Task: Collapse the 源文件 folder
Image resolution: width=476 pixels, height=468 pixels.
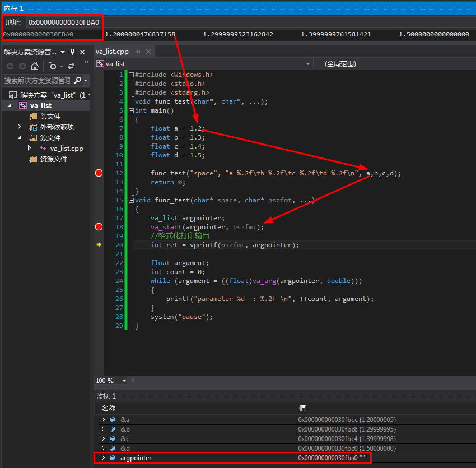Action: pyautogui.click(x=20, y=138)
